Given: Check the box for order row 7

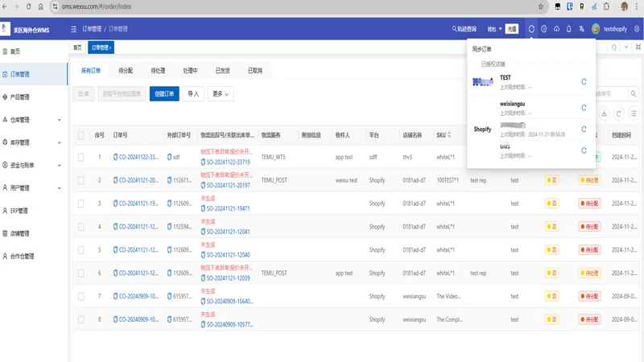Looking at the screenshot, I should coord(81,296).
